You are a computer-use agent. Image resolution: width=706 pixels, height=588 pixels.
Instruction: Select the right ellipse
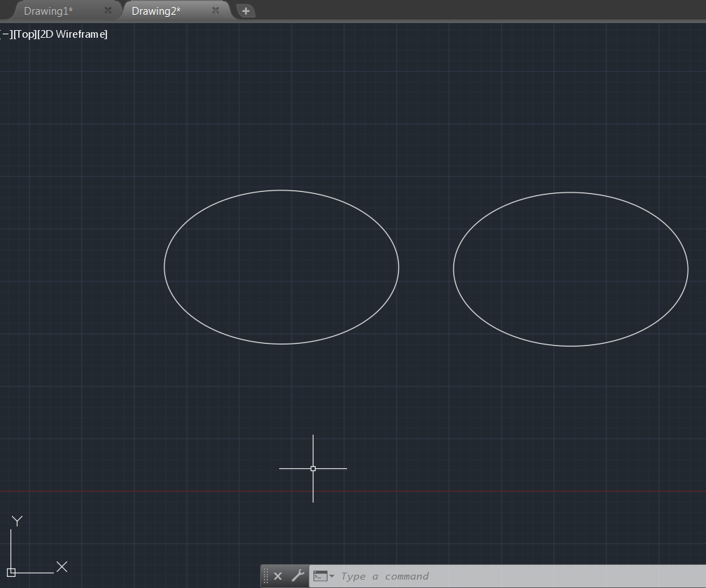[x=570, y=193]
